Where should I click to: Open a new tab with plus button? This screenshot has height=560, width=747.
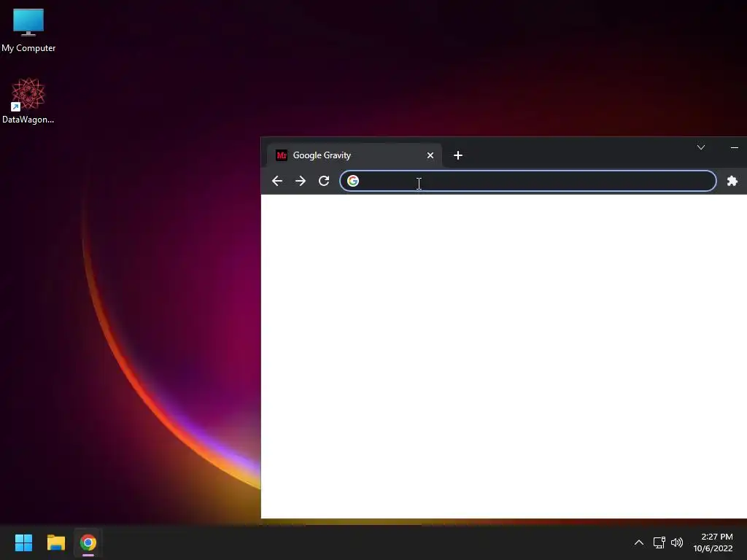(458, 155)
